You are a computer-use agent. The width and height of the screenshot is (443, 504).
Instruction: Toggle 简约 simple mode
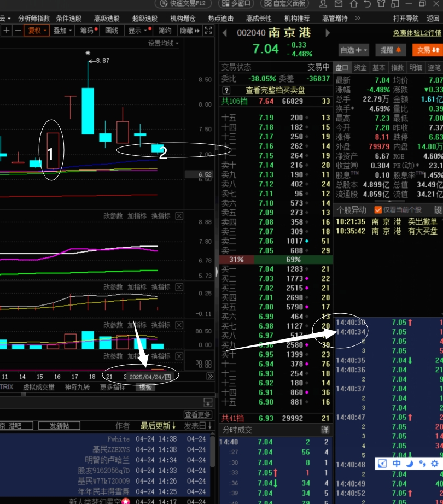[x=165, y=31]
